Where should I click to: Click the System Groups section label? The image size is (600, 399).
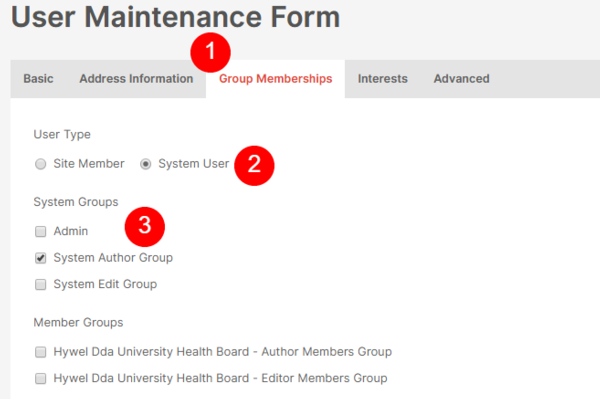pos(76,202)
